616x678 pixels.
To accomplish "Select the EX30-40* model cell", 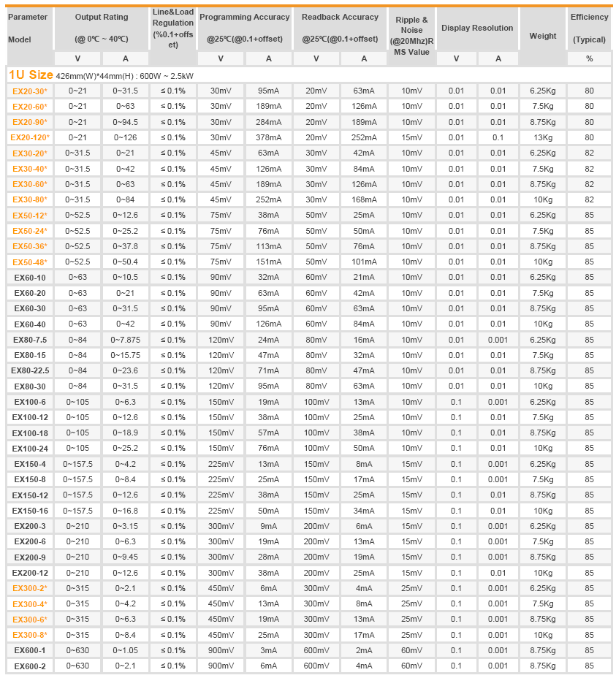I will click(30, 169).
